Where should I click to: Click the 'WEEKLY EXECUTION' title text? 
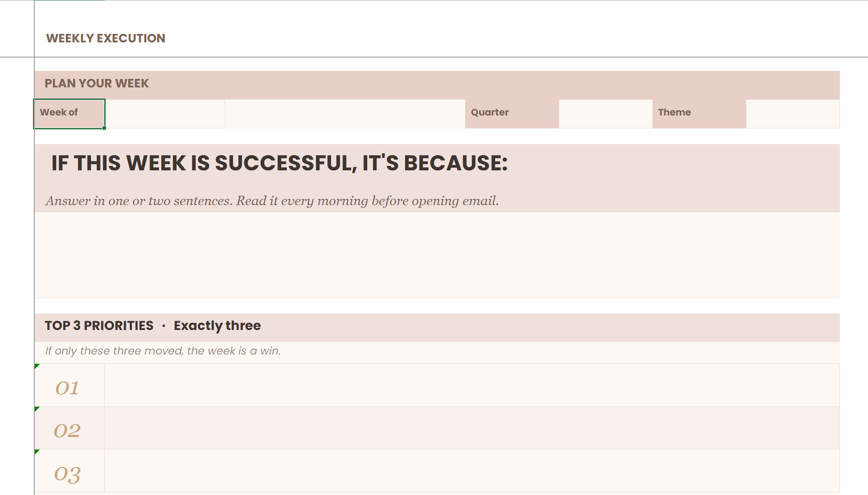(x=106, y=38)
